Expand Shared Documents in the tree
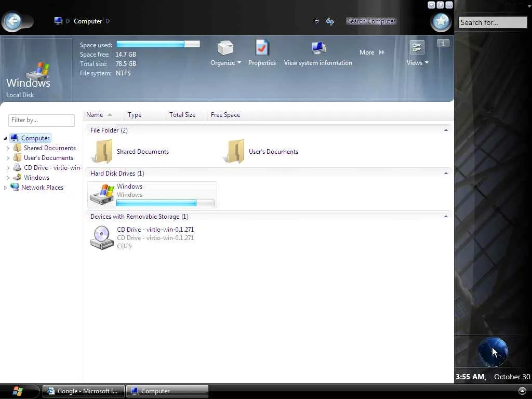This screenshot has width=532, height=399. click(x=8, y=148)
